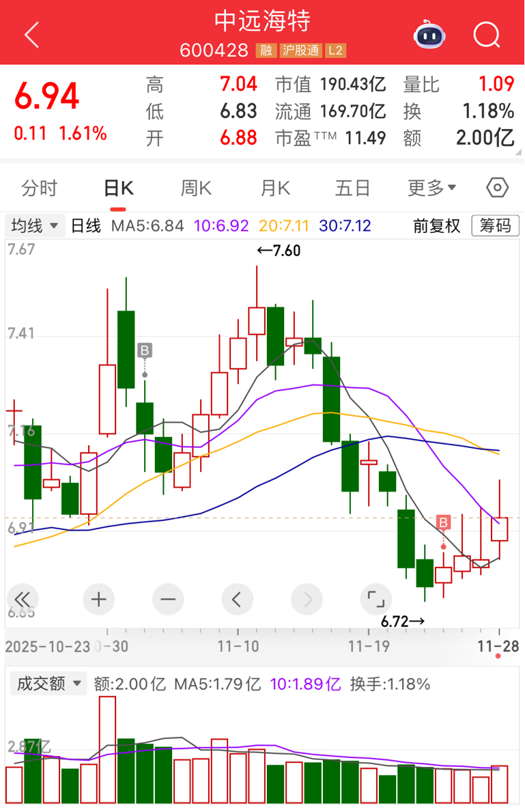Tap the B buy marker above the latest candles
Image resolution: width=525 pixels, height=812 pixels.
(443, 523)
